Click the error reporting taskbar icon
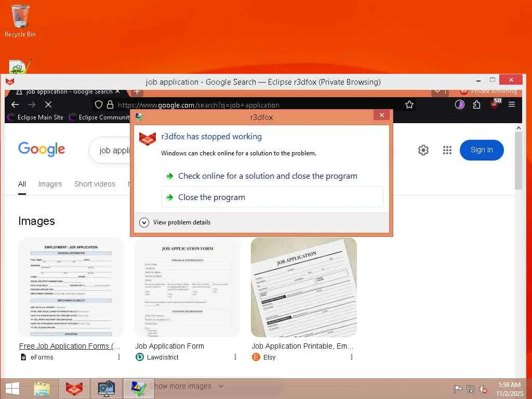 (x=138, y=389)
